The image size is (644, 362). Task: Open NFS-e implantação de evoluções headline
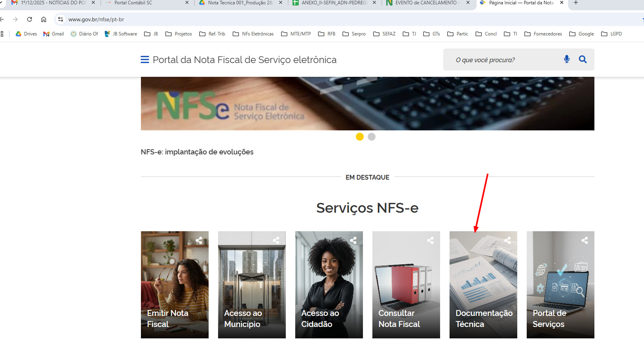coord(197,152)
